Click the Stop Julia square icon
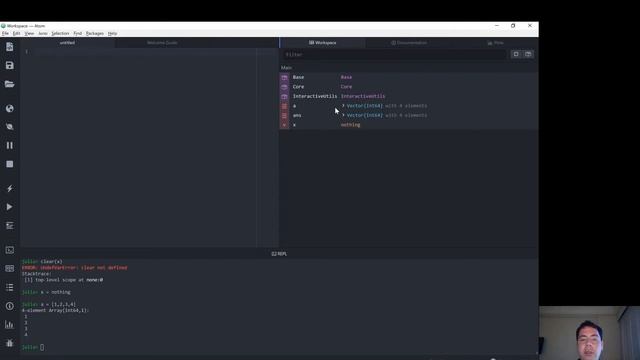 pyautogui.click(x=9, y=164)
